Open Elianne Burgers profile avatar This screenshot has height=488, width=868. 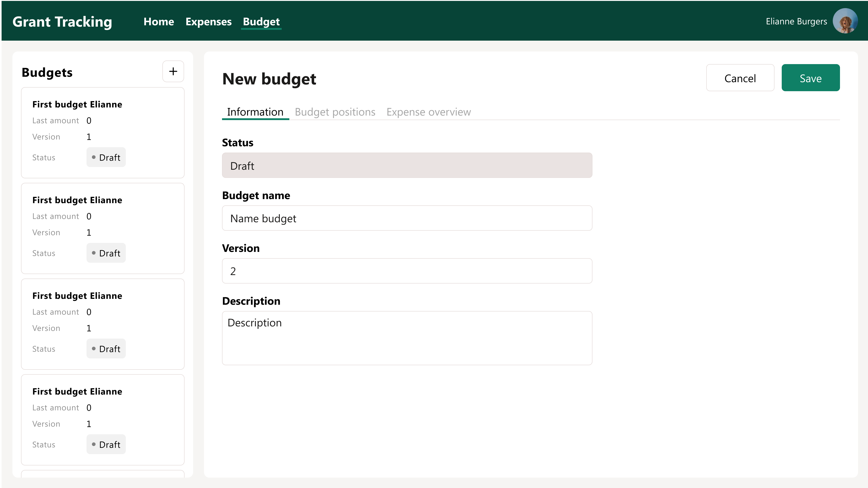pyautogui.click(x=845, y=21)
